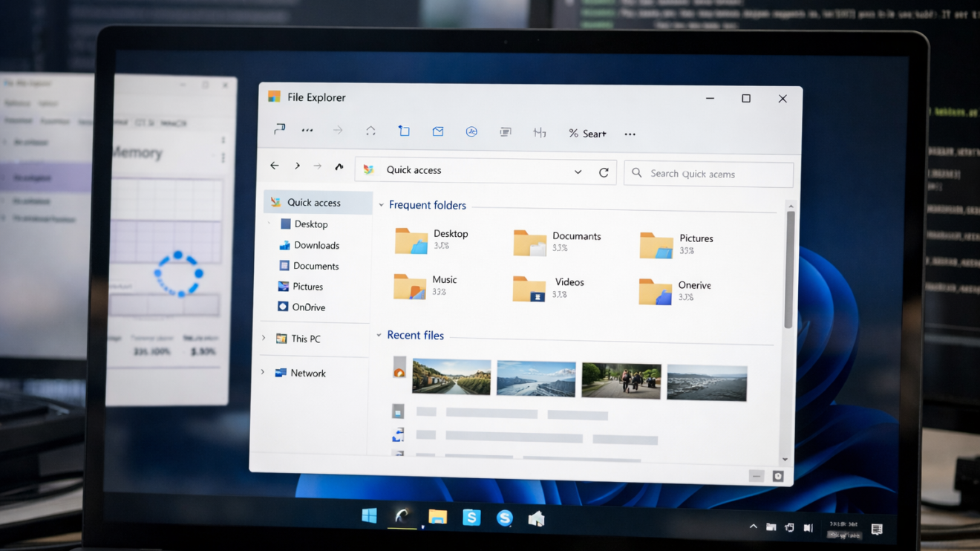
Task: Open the canal landscape thumbnail
Action: click(451, 376)
